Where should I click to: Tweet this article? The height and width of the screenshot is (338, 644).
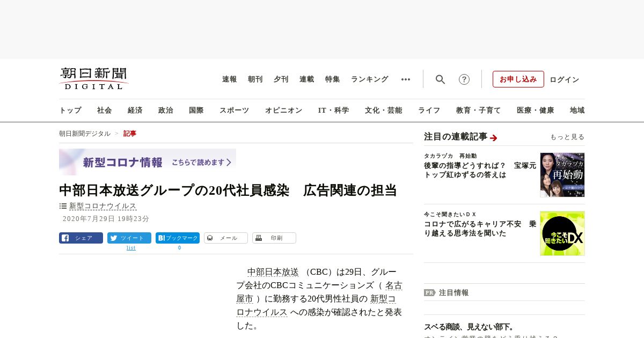click(x=129, y=238)
